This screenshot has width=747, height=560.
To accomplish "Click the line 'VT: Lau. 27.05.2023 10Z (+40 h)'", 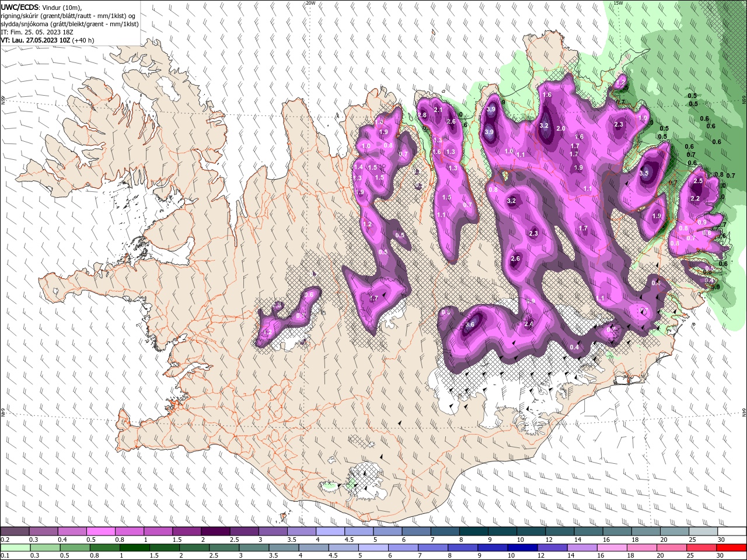I will click(x=47, y=40).
